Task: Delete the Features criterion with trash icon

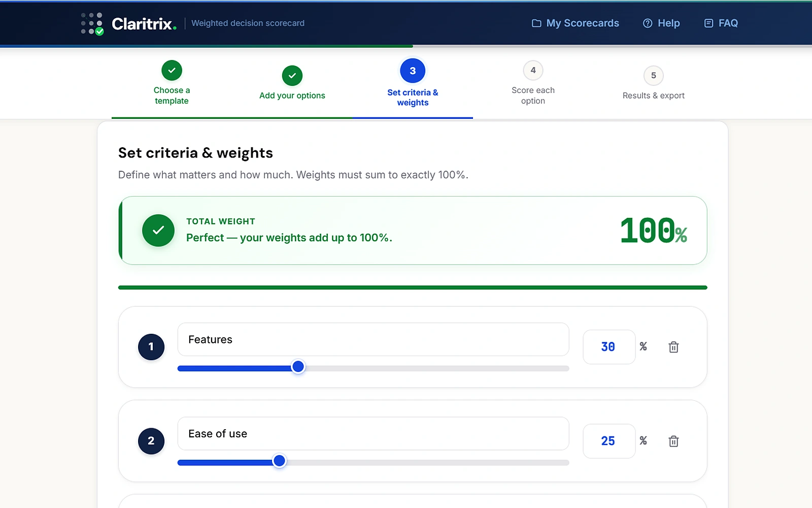Action: click(x=673, y=347)
